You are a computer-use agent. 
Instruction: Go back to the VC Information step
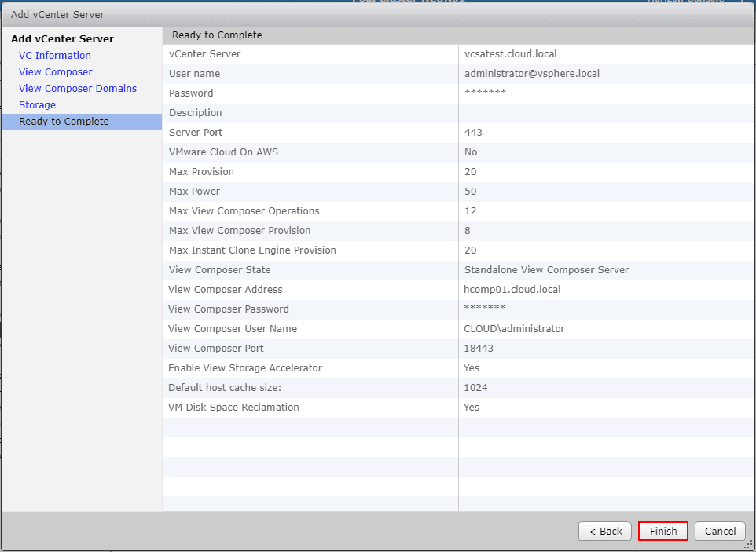(54, 55)
